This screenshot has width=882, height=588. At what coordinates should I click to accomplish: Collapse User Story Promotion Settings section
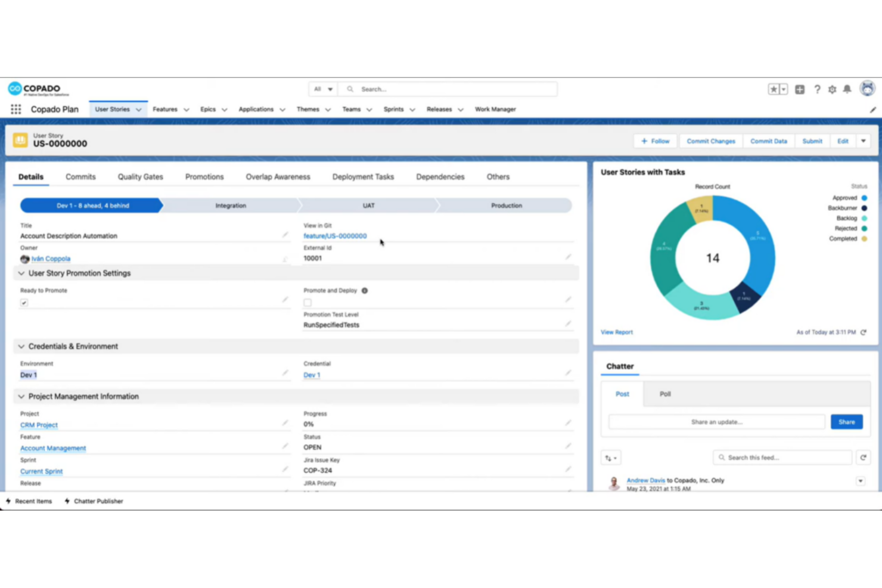tap(21, 273)
